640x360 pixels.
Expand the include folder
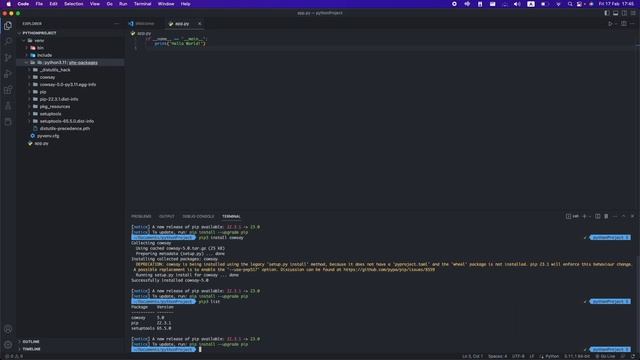[x=70, y=55]
